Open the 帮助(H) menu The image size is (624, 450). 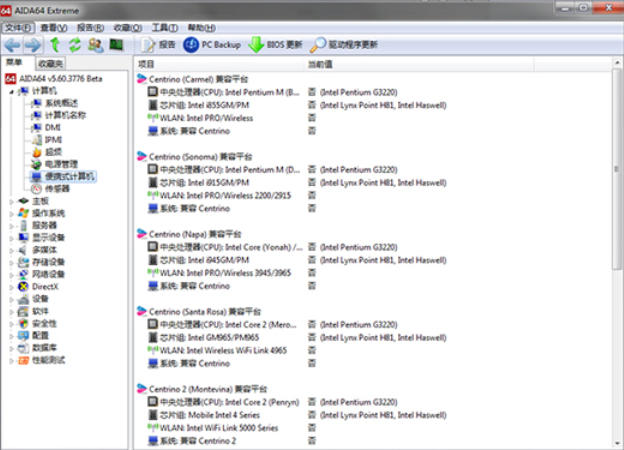202,28
